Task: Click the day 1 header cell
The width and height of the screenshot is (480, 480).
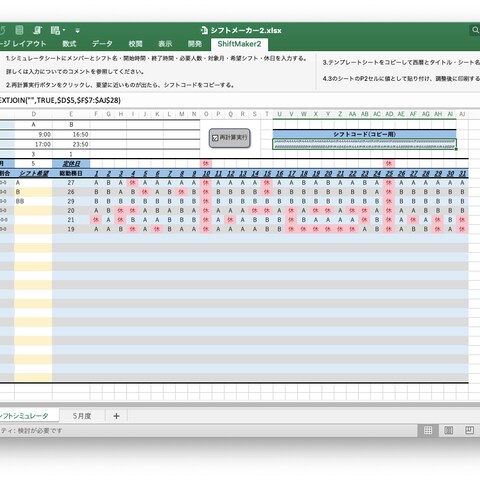Action: point(96,173)
